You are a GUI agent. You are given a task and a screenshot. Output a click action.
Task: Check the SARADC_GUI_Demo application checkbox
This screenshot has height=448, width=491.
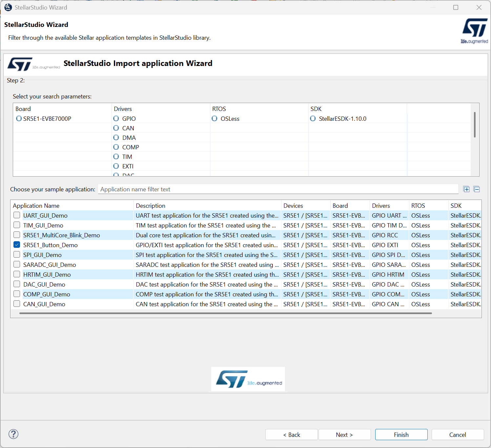pos(17,265)
